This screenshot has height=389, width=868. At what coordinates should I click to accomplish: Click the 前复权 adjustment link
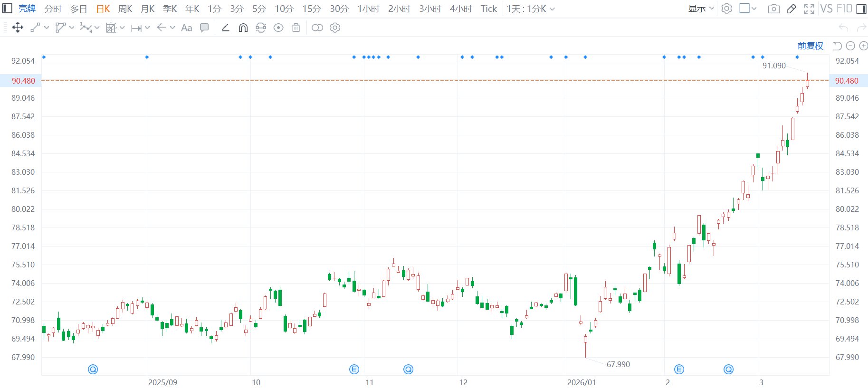click(x=810, y=46)
